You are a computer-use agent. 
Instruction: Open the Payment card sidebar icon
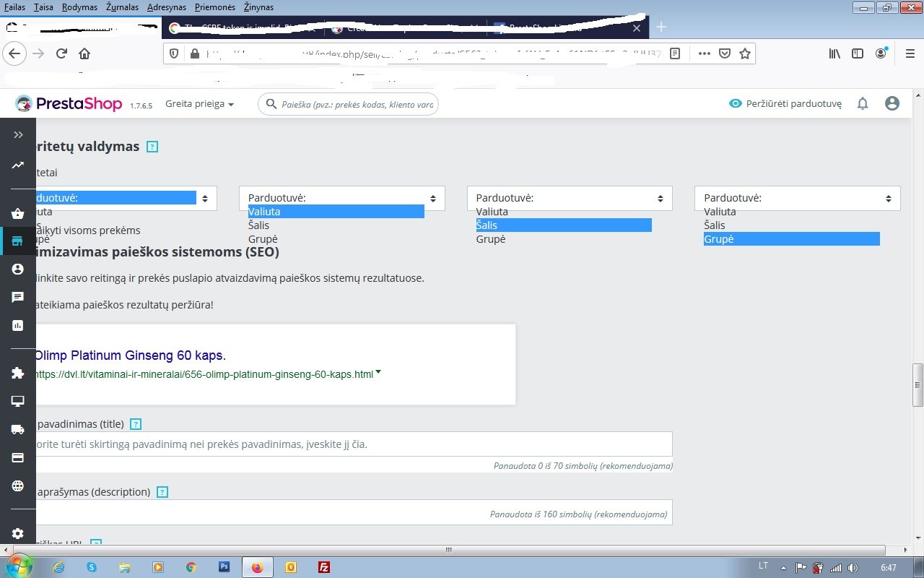coord(18,457)
